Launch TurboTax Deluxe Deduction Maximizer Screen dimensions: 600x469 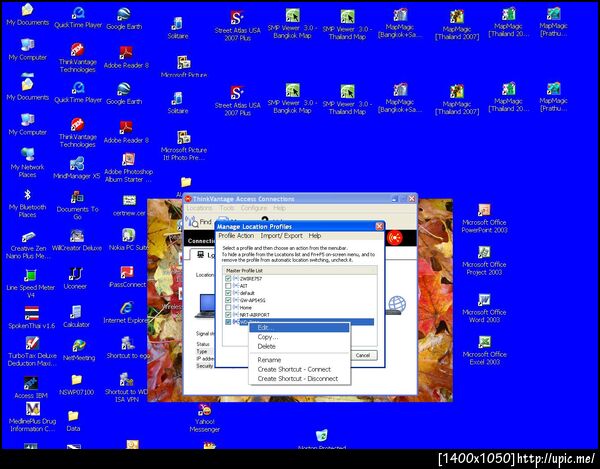[x=32, y=343]
